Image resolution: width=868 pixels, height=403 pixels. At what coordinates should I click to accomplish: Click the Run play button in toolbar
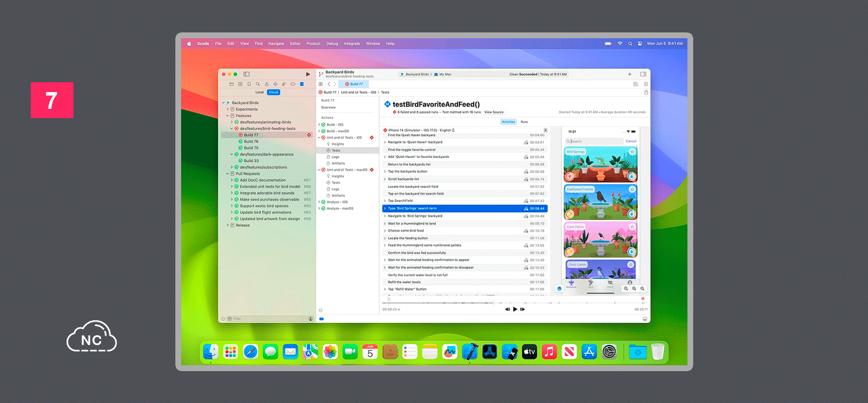point(308,74)
